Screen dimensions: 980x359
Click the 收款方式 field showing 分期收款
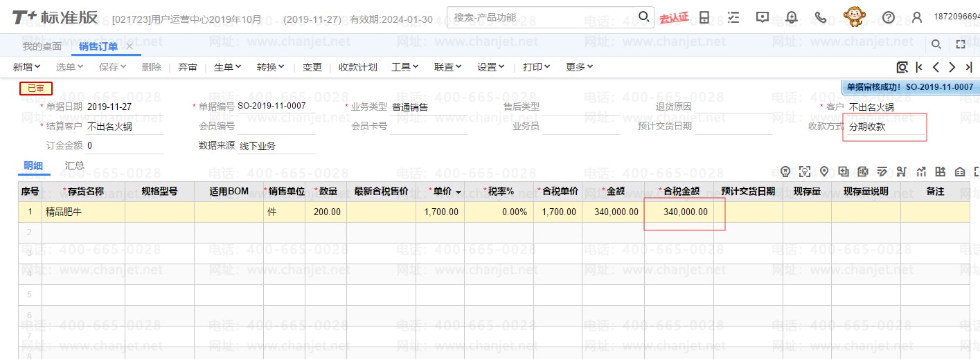pos(887,127)
